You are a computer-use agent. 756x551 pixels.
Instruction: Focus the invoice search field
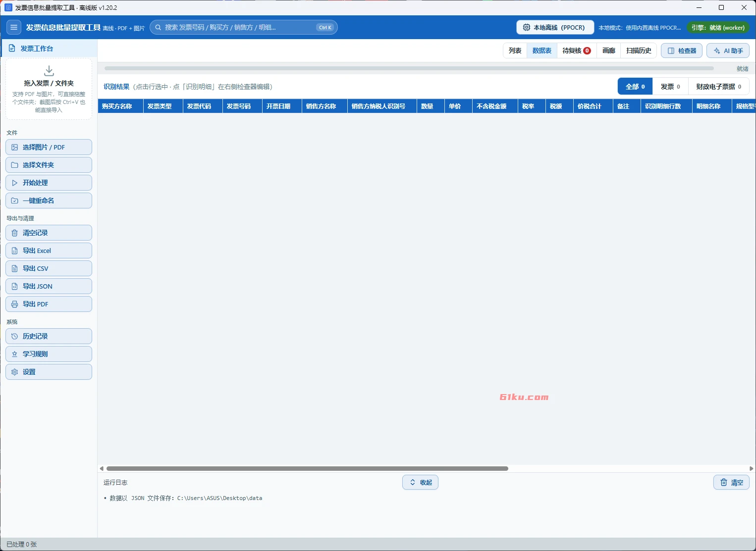(244, 28)
